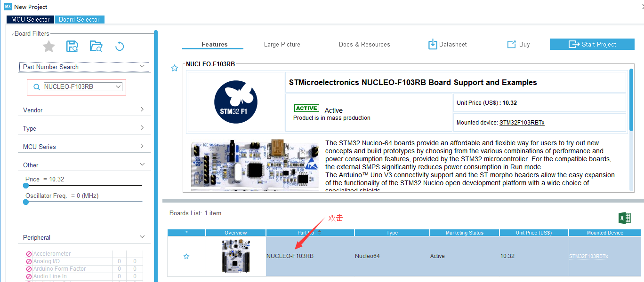Click the Audio Line In peripheral label
The height and width of the screenshot is (282, 644).
pyautogui.click(x=50, y=276)
